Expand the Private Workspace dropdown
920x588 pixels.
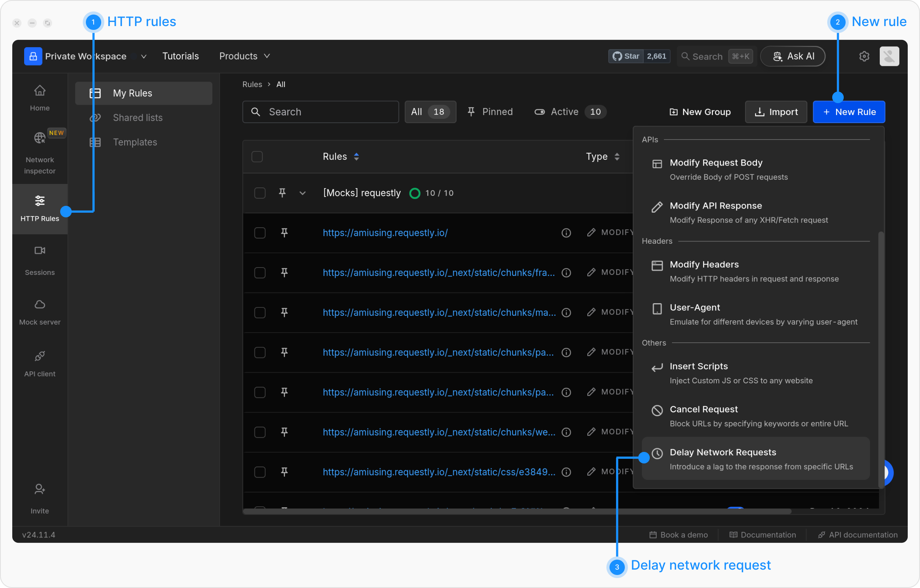click(144, 56)
